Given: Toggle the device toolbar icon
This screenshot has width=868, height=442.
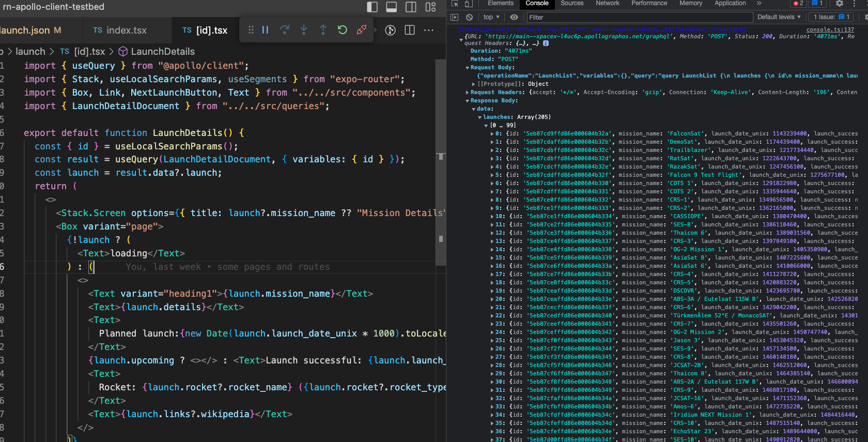Looking at the screenshot, I should [x=468, y=4].
